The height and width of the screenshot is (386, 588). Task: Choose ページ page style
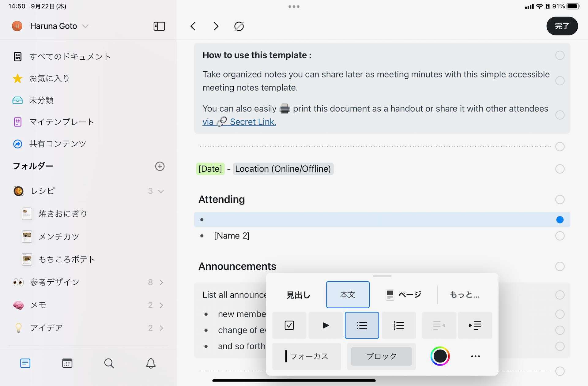[403, 295]
